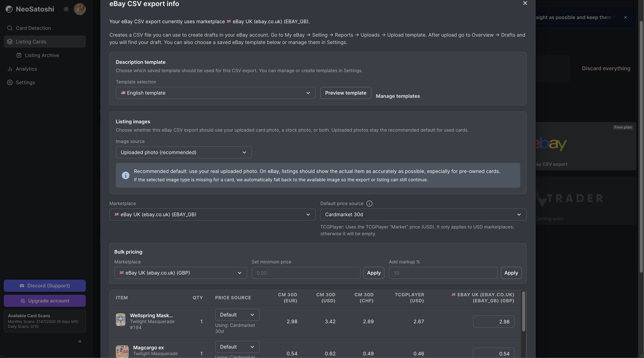
Task: Collapse the sidebar with the double chevron
Action: coord(80,341)
